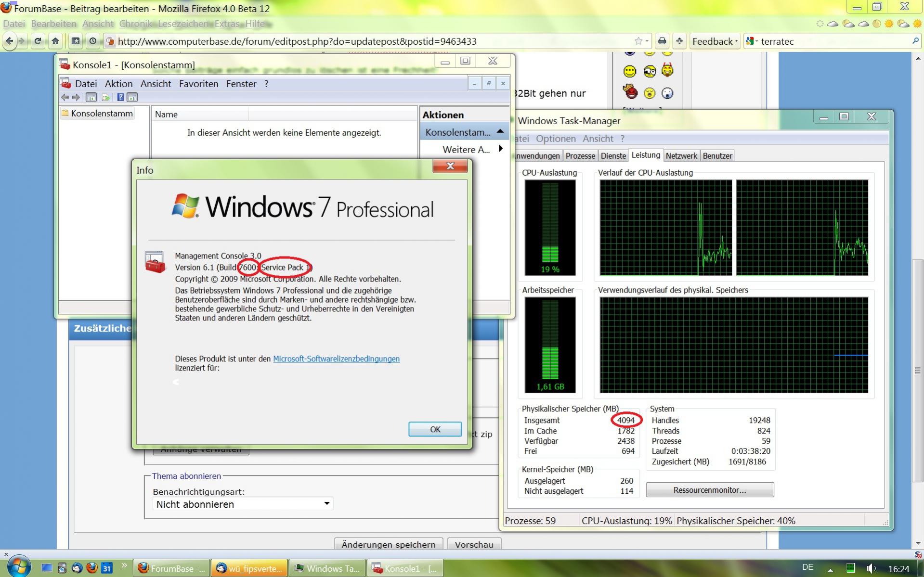Viewport: 924px width, 577px height.
Task: Open Datei menu in Konsole1
Action: click(86, 84)
